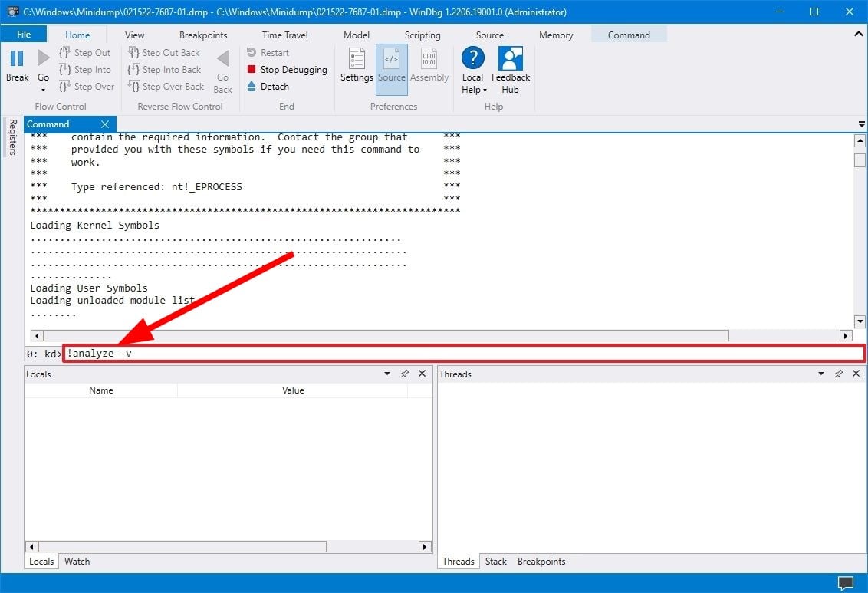
Task: Select the Locals bottom tab
Action: pyautogui.click(x=41, y=562)
